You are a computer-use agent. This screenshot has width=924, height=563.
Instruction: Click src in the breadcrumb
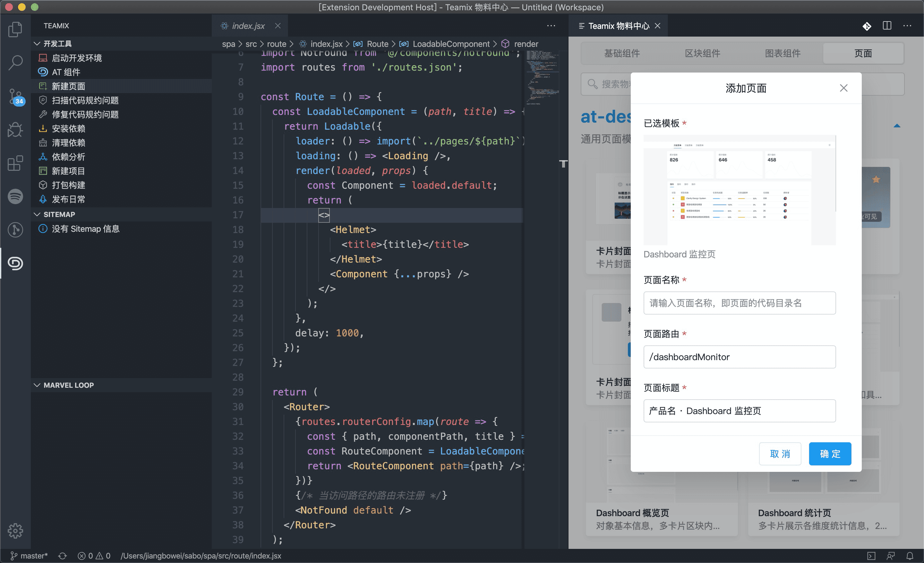pos(251,44)
